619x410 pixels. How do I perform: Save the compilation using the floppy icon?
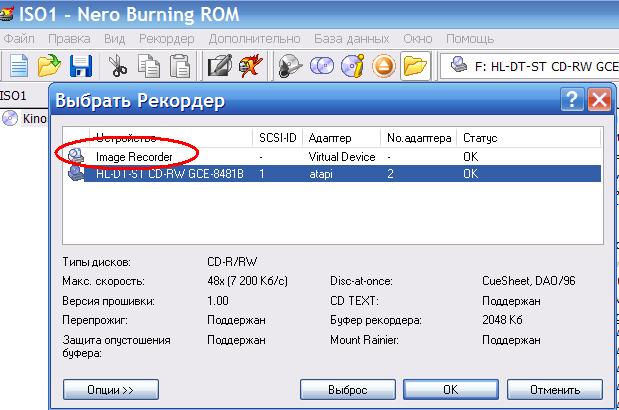click(x=81, y=66)
